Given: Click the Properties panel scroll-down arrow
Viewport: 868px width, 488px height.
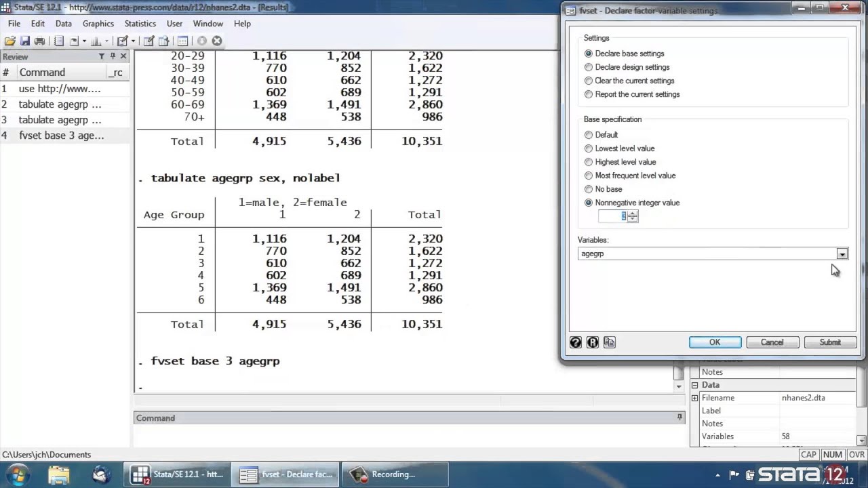Looking at the screenshot, I should tap(862, 441).
